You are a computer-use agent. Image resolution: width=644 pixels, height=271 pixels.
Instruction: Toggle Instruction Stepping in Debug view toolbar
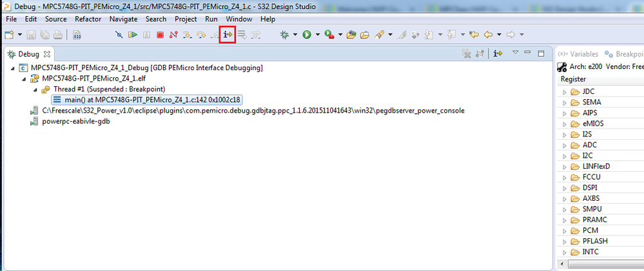pos(498,53)
